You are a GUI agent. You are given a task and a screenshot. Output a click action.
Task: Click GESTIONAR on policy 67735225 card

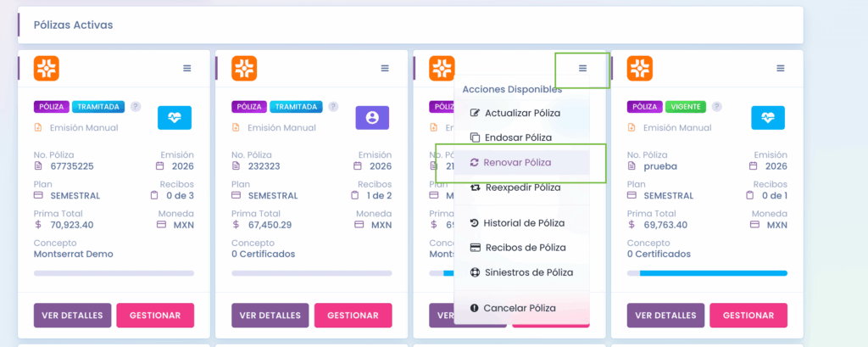coord(155,316)
